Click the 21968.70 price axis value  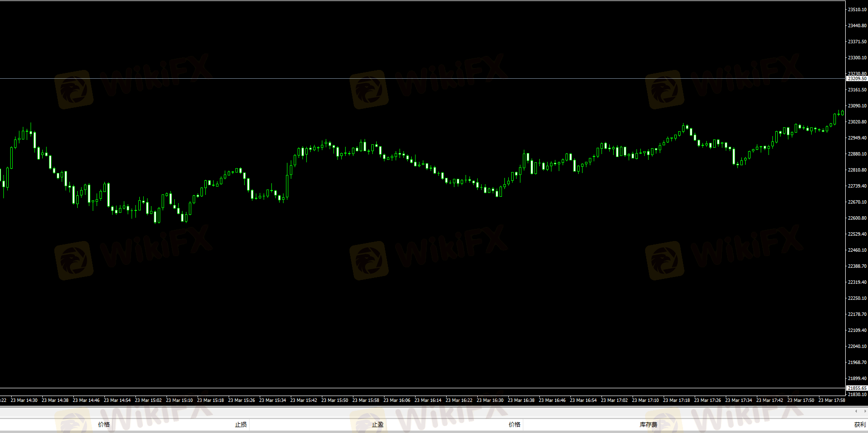coord(857,363)
